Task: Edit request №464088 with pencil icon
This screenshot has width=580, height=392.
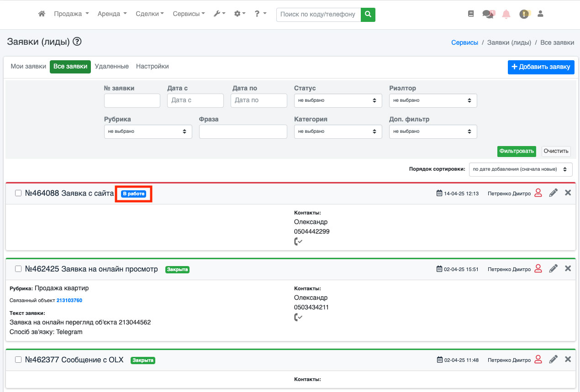Action: (553, 193)
